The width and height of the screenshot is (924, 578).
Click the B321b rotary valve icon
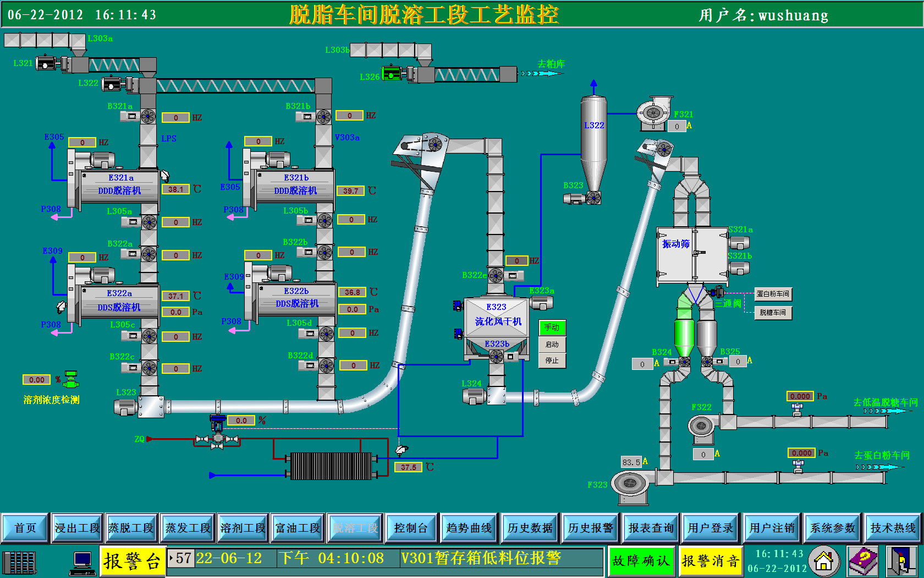coord(323,117)
